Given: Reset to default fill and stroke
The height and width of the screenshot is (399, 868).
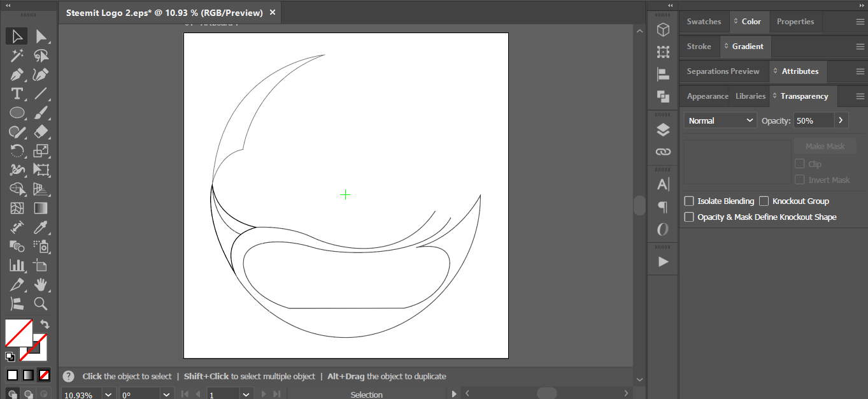Looking at the screenshot, I should tap(10, 356).
